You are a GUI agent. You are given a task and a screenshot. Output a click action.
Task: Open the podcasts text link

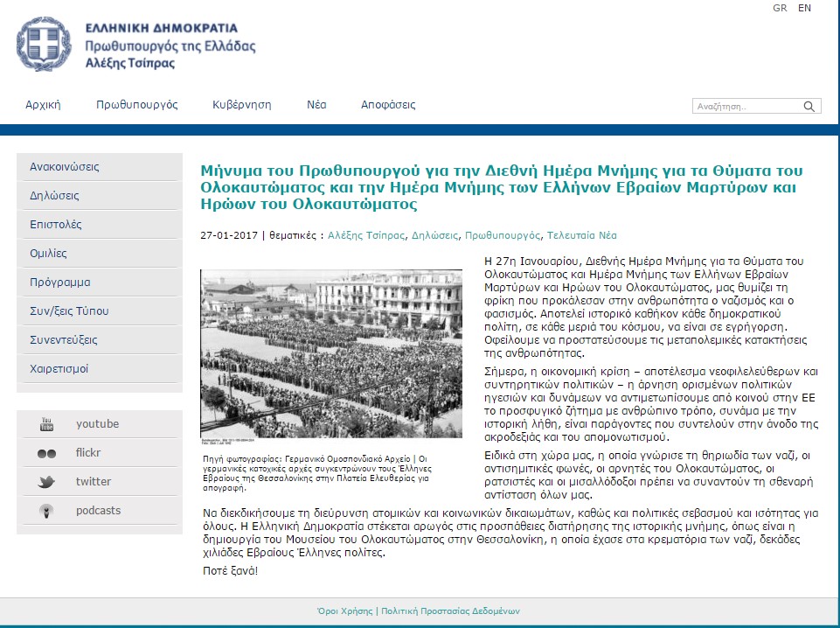tap(98, 511)
